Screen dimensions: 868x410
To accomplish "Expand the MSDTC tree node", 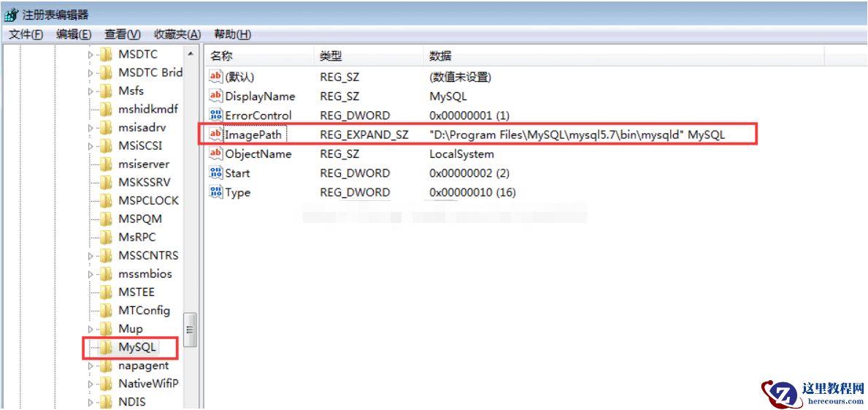I will pyautogui.click(x=91, y=55).
